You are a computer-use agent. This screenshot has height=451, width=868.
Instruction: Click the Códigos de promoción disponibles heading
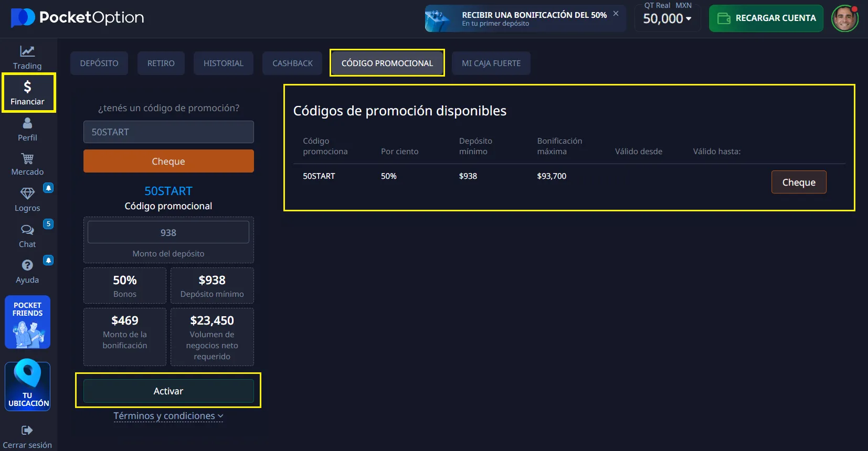pyautogui.click(x=400, y=111)
